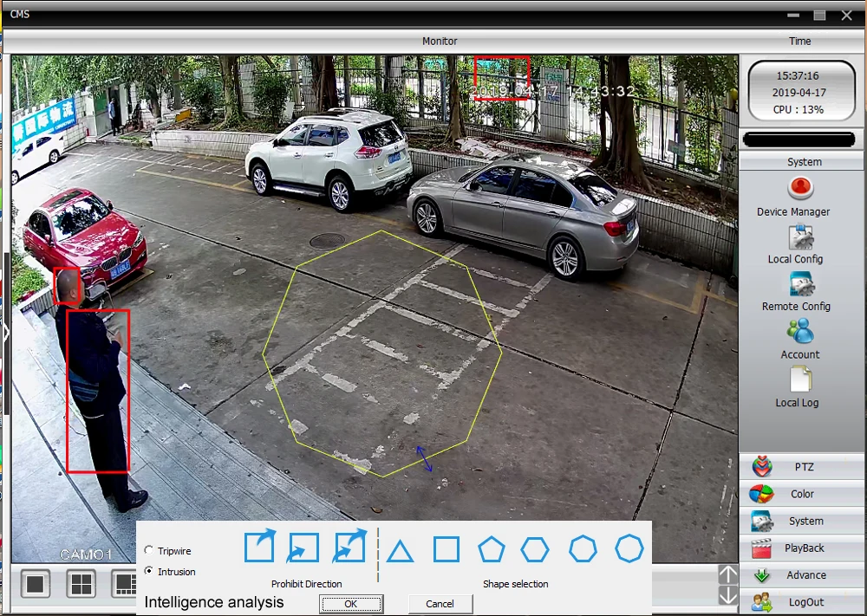Select the pentagon shape
Image resolution: width=867 pixels, height=616 pixels.
click(491, 549)
